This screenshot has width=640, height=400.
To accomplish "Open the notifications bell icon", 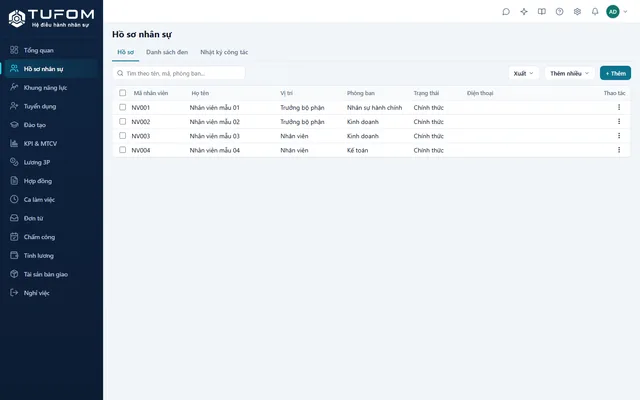I will tap(595, 11).
